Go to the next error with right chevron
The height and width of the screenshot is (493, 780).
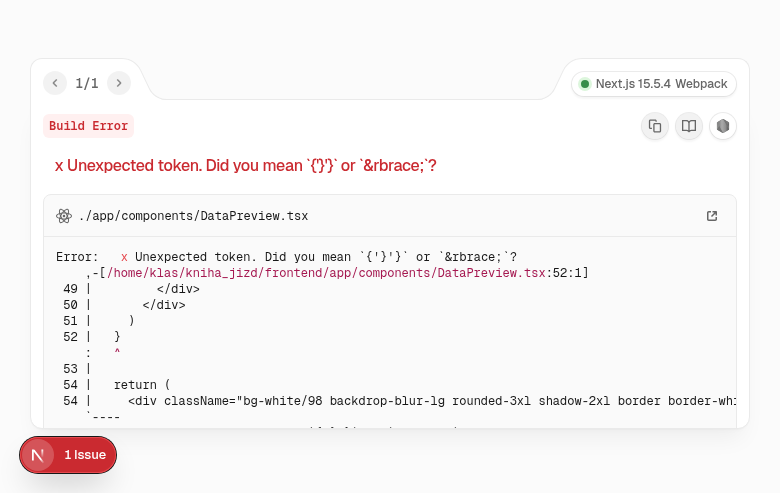point(119,83)
